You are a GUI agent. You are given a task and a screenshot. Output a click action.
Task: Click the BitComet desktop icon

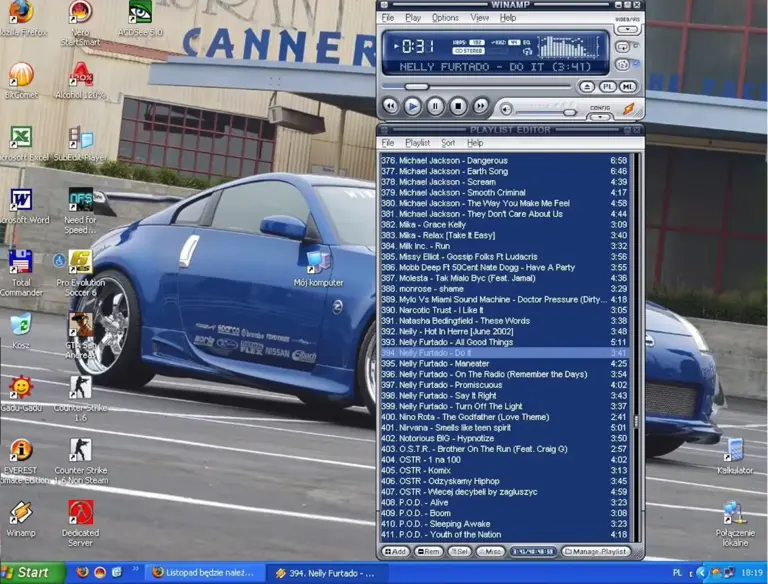pos(21,81)
